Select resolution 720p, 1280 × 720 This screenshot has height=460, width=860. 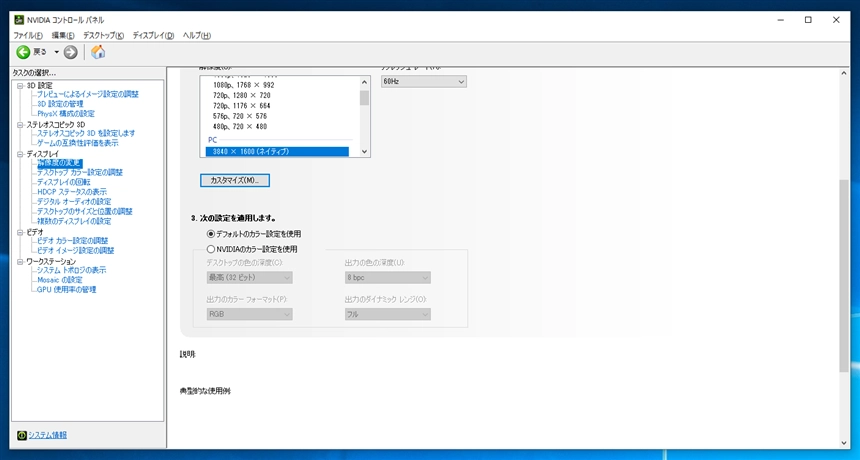click(x=241, y=95)
